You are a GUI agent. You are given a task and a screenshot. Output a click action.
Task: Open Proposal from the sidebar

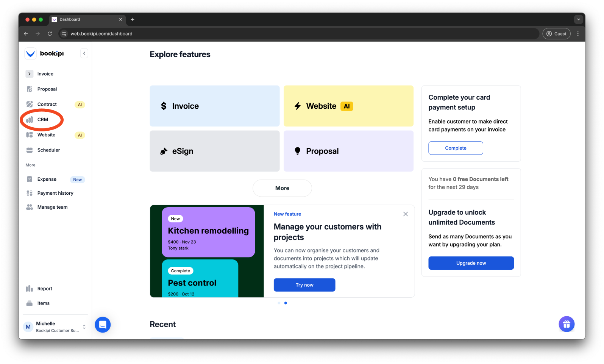pyautogui.click(x=47, y=89)
